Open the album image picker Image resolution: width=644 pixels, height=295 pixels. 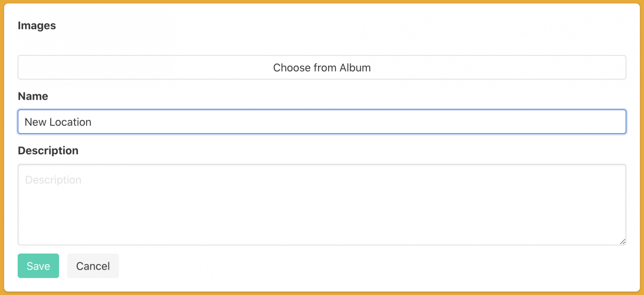pyautogui.click(x=322, y=68)
